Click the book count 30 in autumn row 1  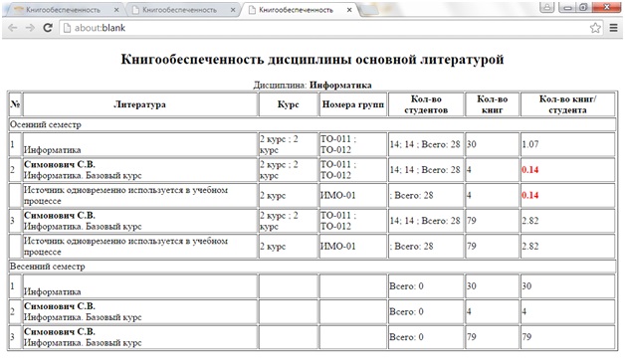tap(472, 144)
